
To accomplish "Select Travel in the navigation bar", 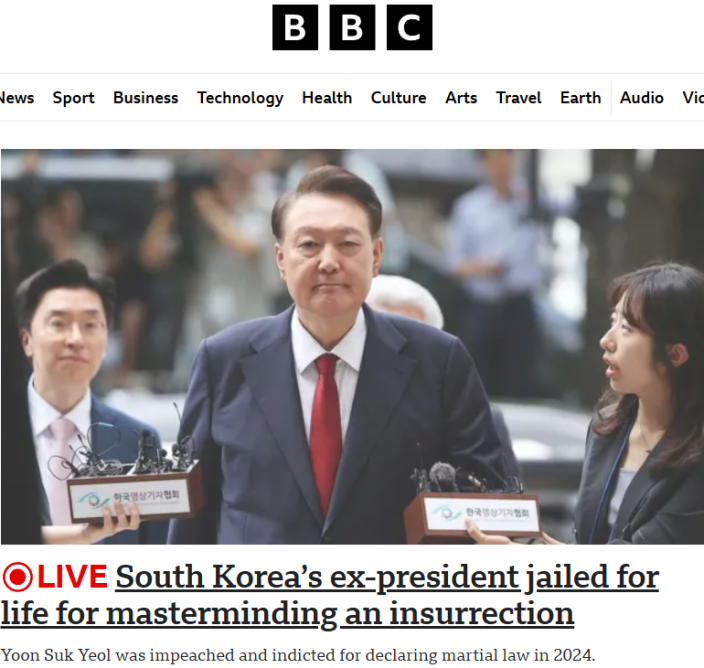I will [519, 98].
